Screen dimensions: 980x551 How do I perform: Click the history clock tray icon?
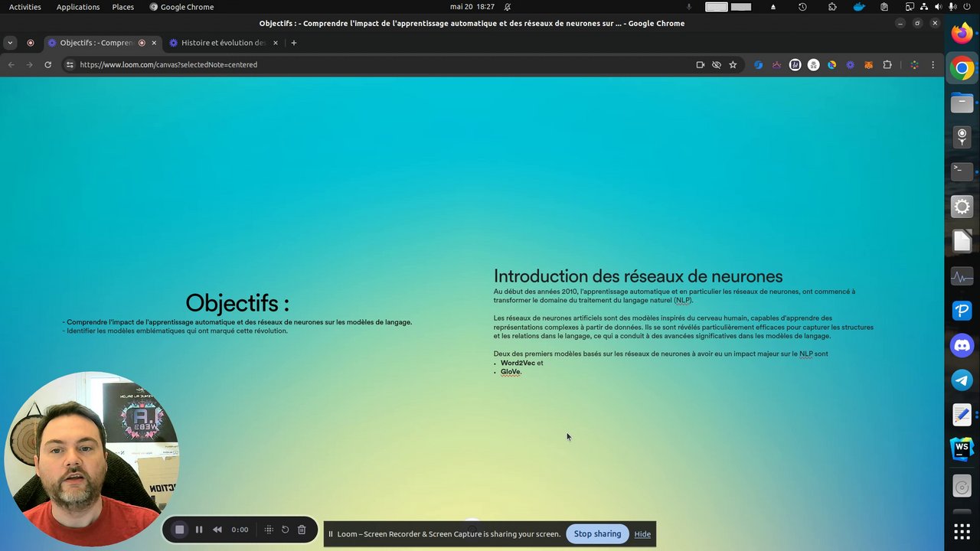802,7
